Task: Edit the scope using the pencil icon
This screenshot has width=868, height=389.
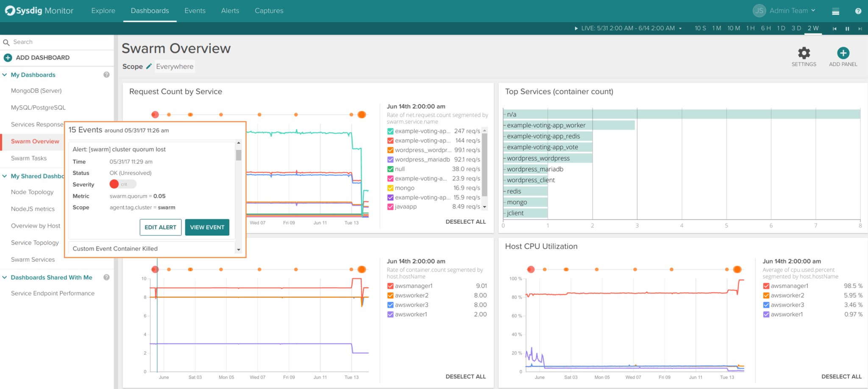Action: pos(149,66)
